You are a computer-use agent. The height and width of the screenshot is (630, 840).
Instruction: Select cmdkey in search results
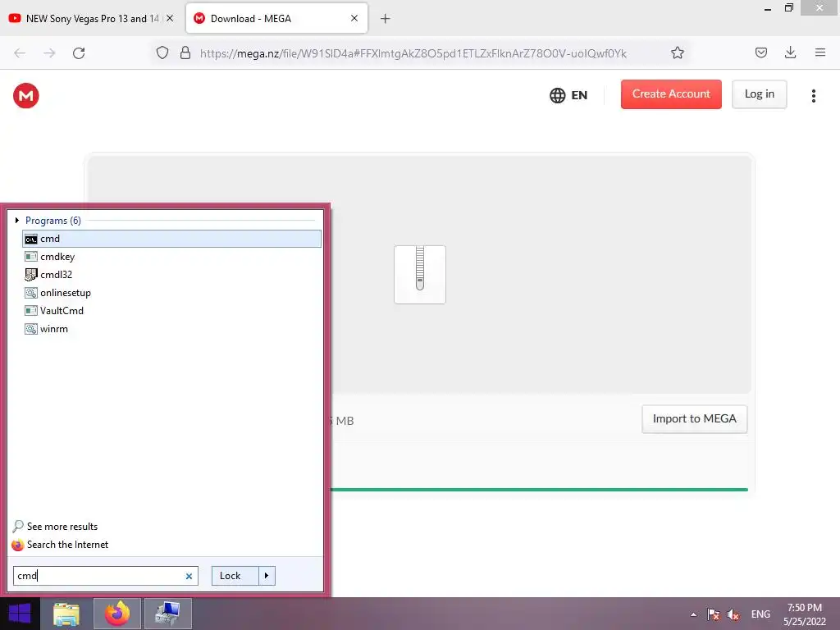tap(171, 257)
